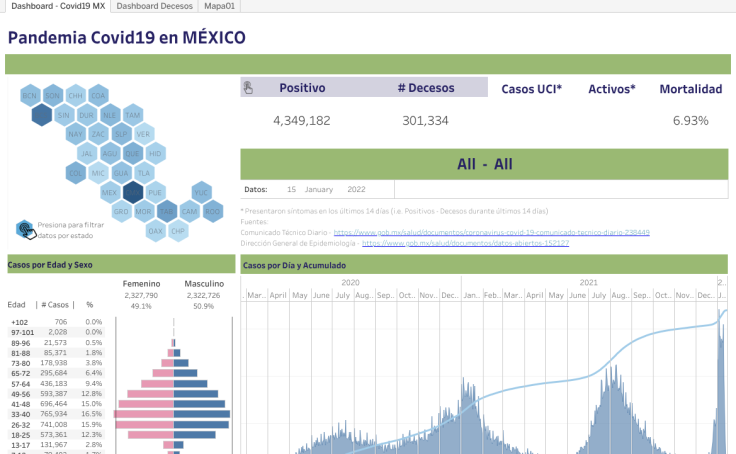The width and height of the screenshot is (736, 454).
Task: Select the Positivo metric header
Action: [x=302, y=88]
